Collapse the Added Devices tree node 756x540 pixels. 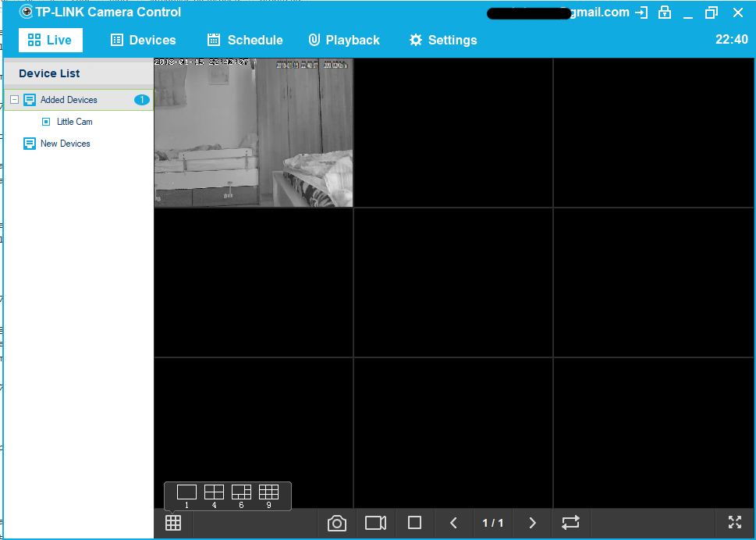click(x=14, y=100)
